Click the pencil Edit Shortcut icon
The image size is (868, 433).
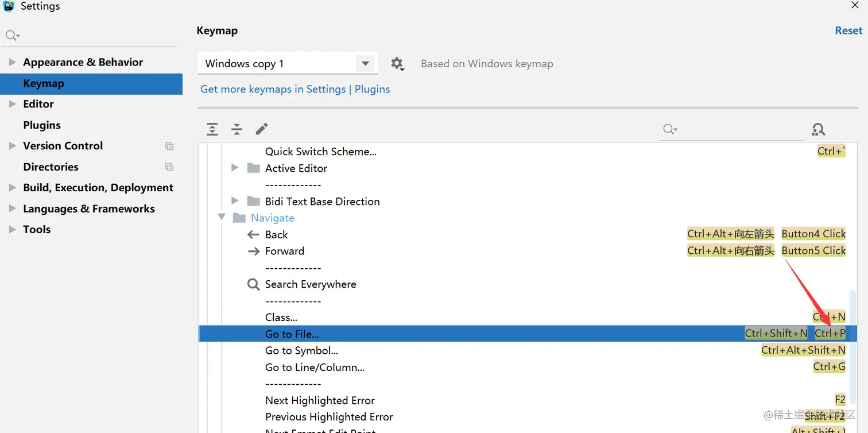coord(262,129)
